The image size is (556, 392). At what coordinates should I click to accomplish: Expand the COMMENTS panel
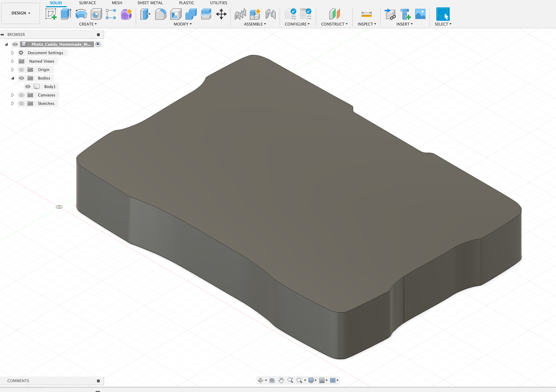(x=98, y=381)
